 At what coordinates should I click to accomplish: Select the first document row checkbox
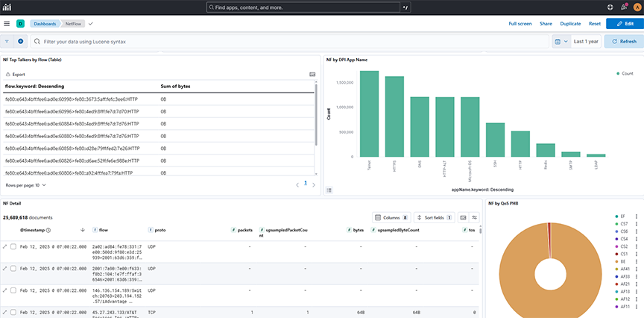13,247
